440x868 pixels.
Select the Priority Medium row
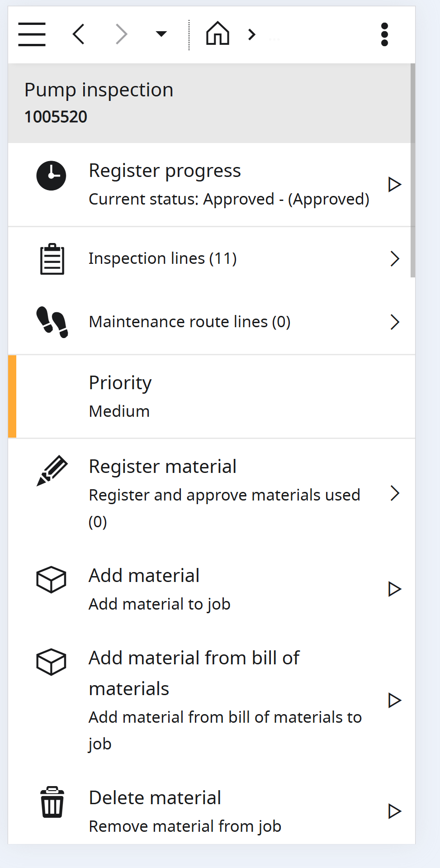pyautogui.click(x=213, y=396)
